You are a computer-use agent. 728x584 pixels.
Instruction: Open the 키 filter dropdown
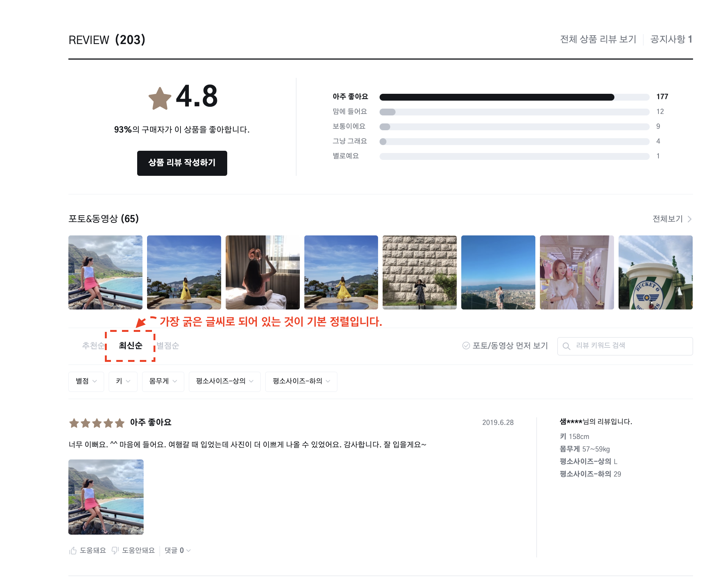point(123,381)
